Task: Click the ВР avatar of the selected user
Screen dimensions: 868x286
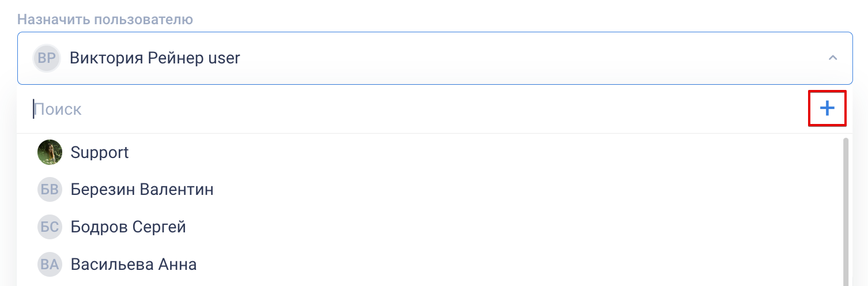Action: [47, 58]
